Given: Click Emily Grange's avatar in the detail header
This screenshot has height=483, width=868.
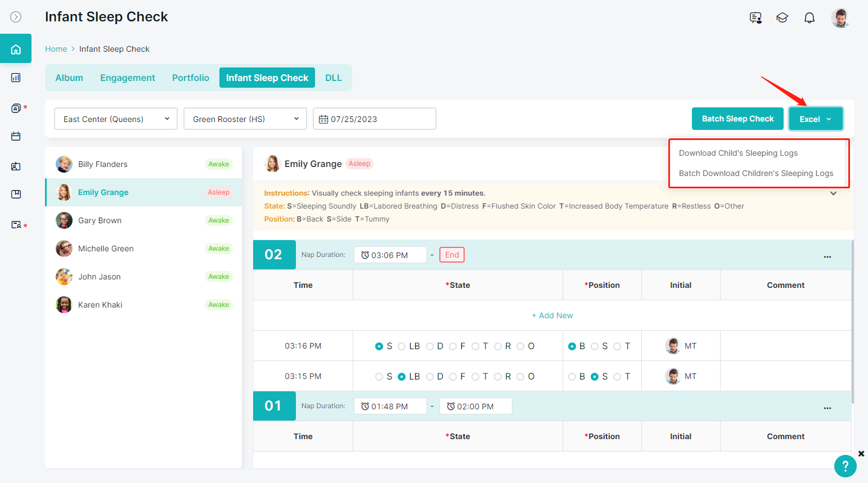Looking at the screenshot, I should [273, 164].
